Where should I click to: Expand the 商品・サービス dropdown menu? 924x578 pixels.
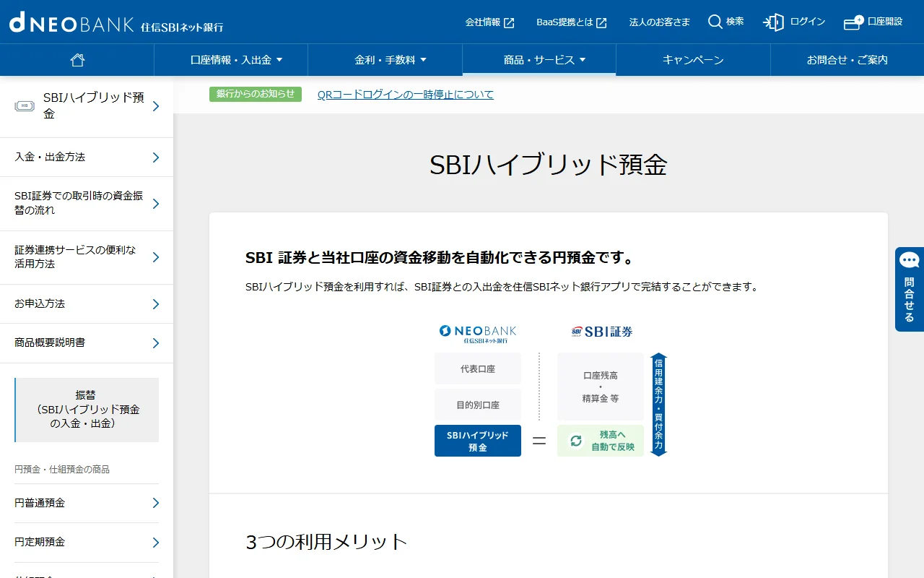(x=544, y=60)
